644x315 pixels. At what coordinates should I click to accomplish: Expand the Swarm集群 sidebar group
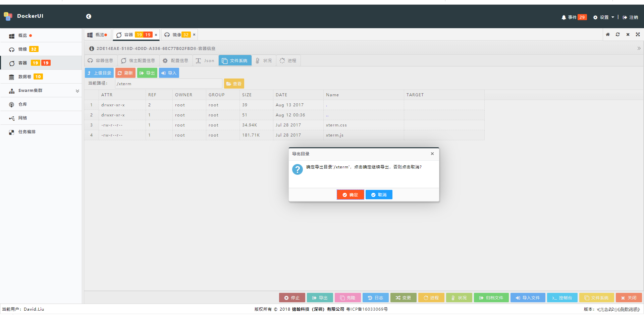(x=41, y=90)
